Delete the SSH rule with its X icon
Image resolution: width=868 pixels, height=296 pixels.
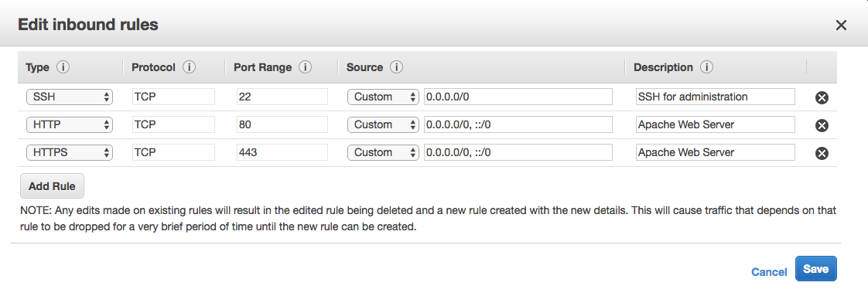822,98
